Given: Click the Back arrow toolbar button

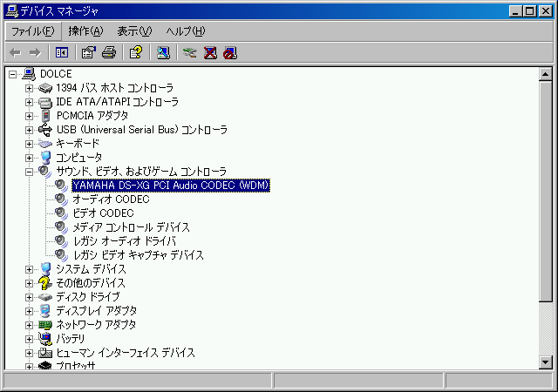Looking at the screenshot, I should tap(16, 53).
